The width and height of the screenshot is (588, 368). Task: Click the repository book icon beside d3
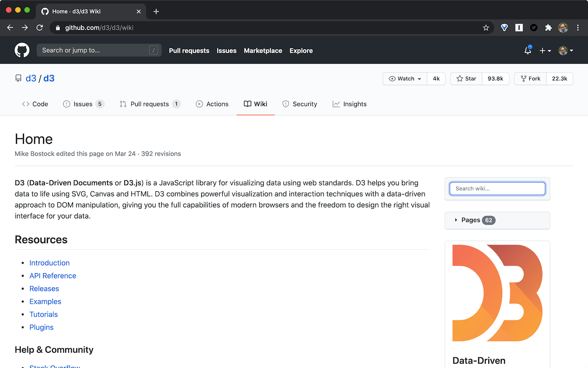click(18, 78)
